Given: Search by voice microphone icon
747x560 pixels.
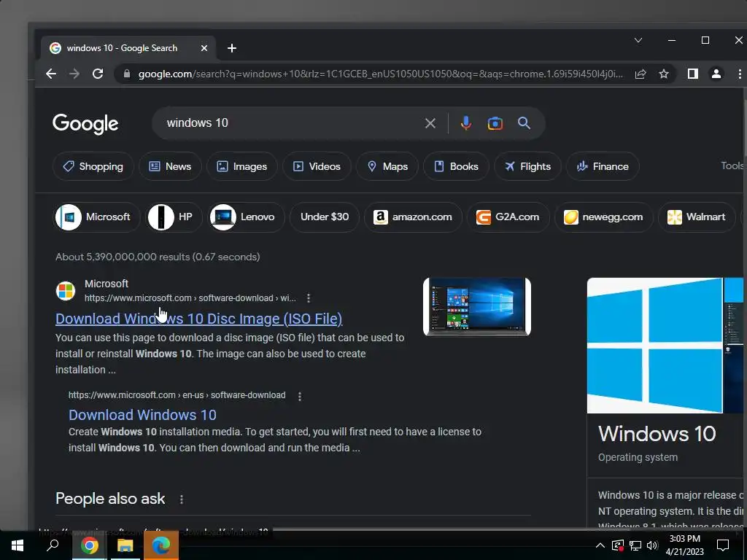Looking at the screenshot, I should pyautogui.click(x=466, y=123).
